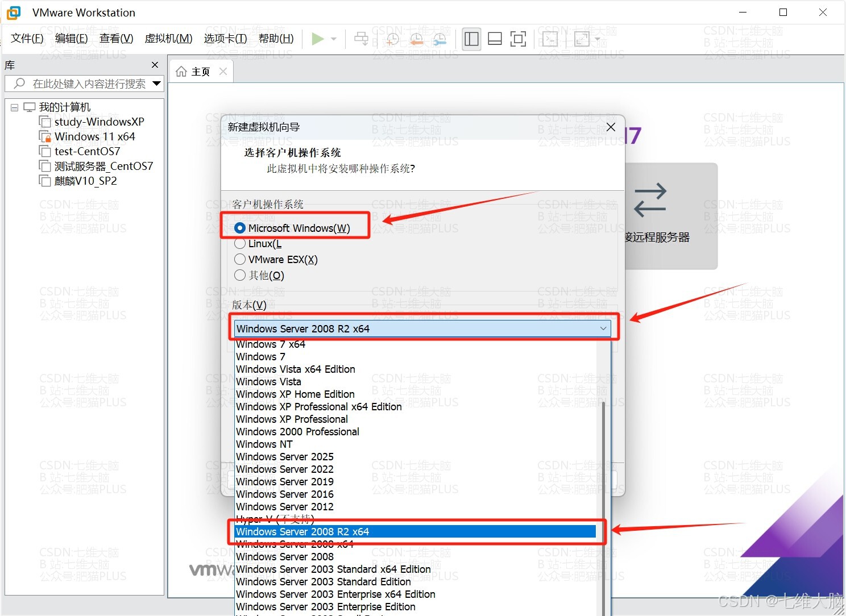Open the library search dropdown arrow
Screen dimensions: 846x616
point(157,84)
